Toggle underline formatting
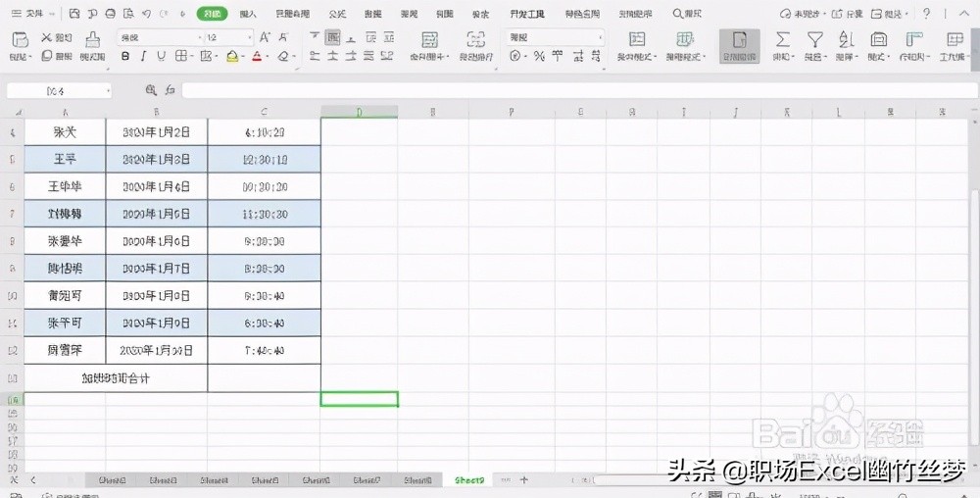This screenshot has height=498, width=980. [162, 56]
